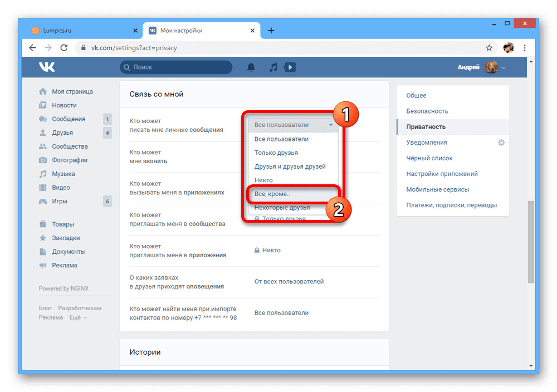Click the Сообщения speech bubble icon

click(x=43, y=119)
